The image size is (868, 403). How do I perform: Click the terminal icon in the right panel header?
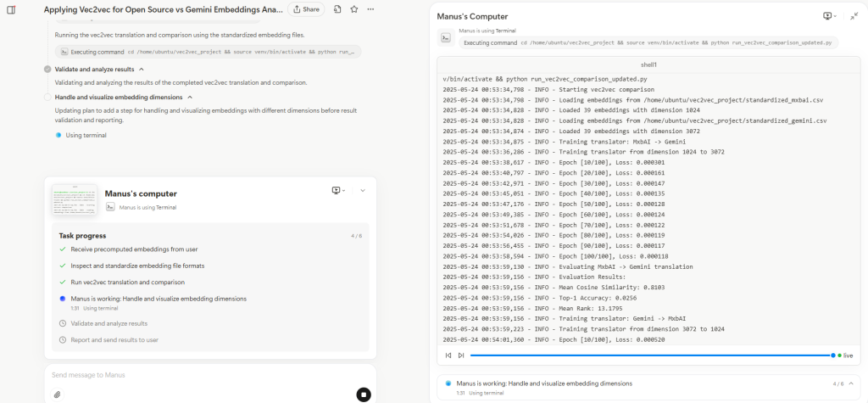[x=446, y=37]
